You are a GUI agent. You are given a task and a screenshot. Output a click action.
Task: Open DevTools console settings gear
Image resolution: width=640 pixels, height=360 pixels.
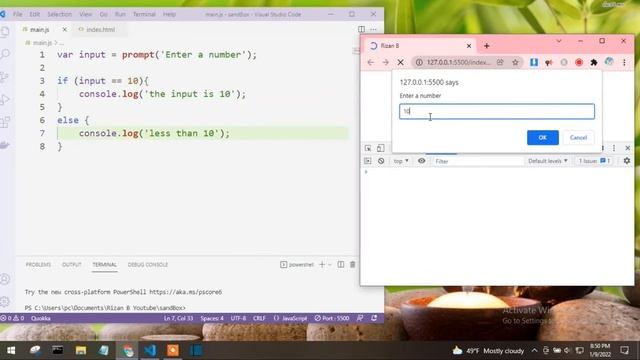(627, 161)
